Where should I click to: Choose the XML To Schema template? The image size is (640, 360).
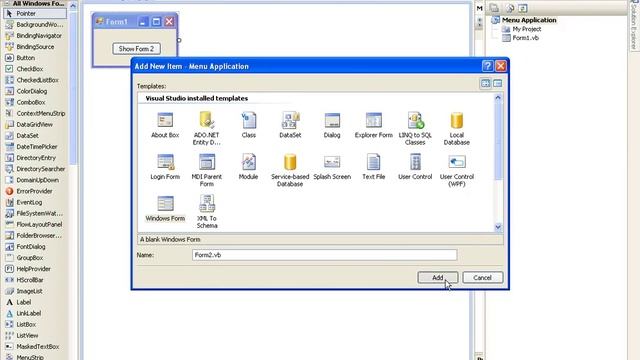(x=207, y=212)
